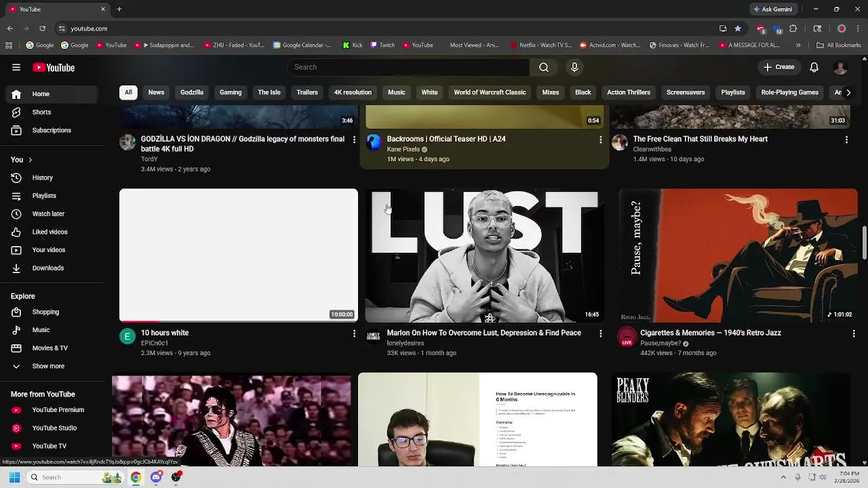Select the Gaming filter chip
The width and height of the screenshot is (868, 488).
(231, 92)
